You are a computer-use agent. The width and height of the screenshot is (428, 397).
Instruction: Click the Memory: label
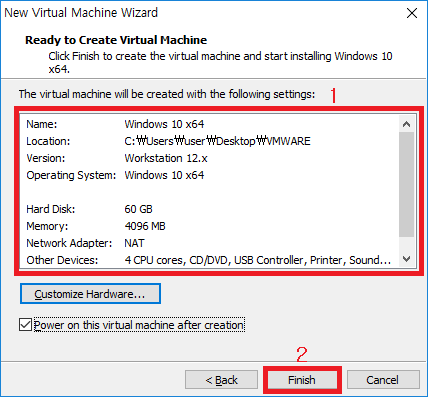pyautogui.click(x=47, y=226)
